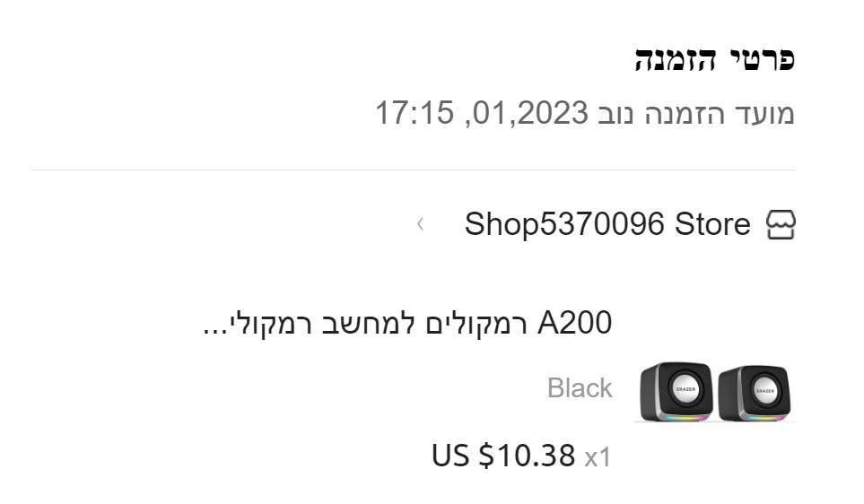Click the Black variant label
The height and width of the screenshot is (504, 864).
click(580, 388)
